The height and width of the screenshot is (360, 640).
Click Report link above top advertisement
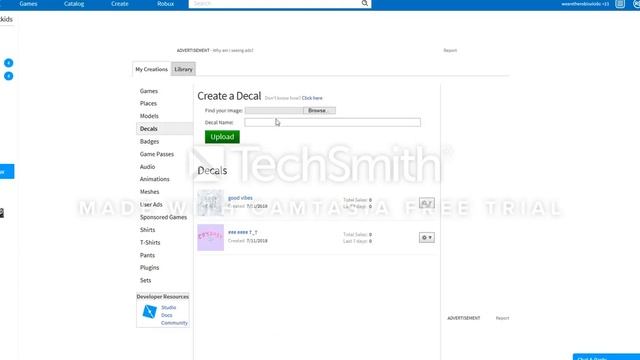coord(450,50)
